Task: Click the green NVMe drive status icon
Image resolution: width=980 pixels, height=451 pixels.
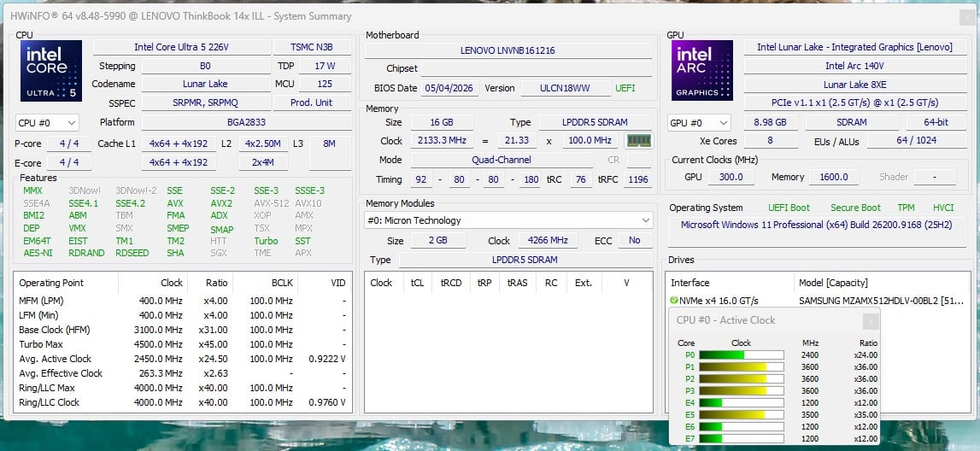Action: [674, 301]
